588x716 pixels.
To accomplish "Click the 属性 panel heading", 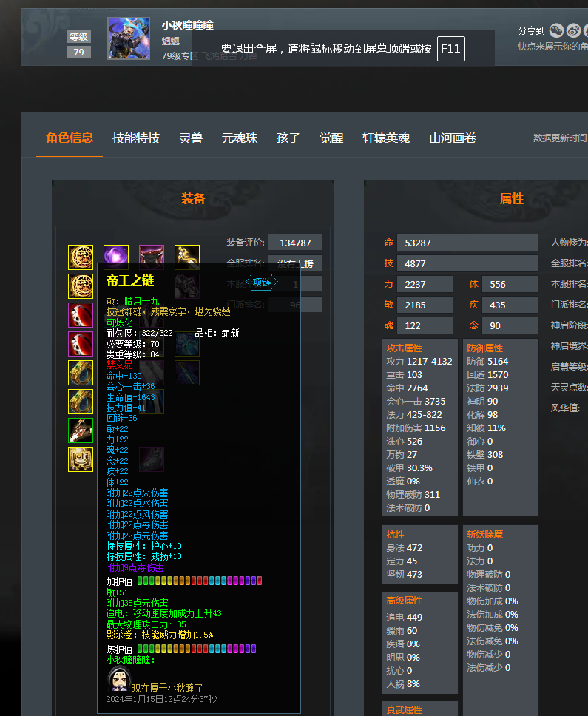I will click(x=511, y=199).
